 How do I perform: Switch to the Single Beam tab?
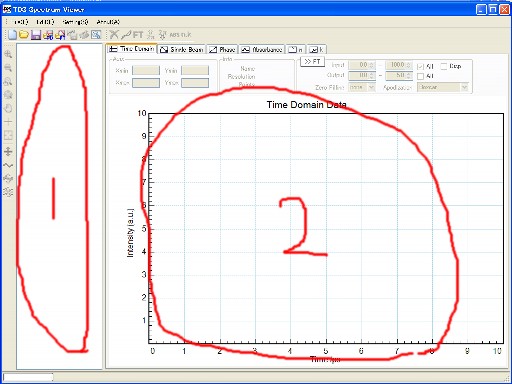point(182,50)
